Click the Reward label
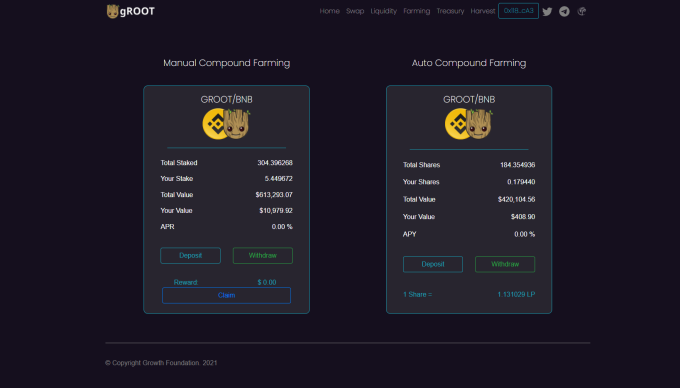Viewport: 680px width, 388px height. pyautogui.click(x=186, y=282)
